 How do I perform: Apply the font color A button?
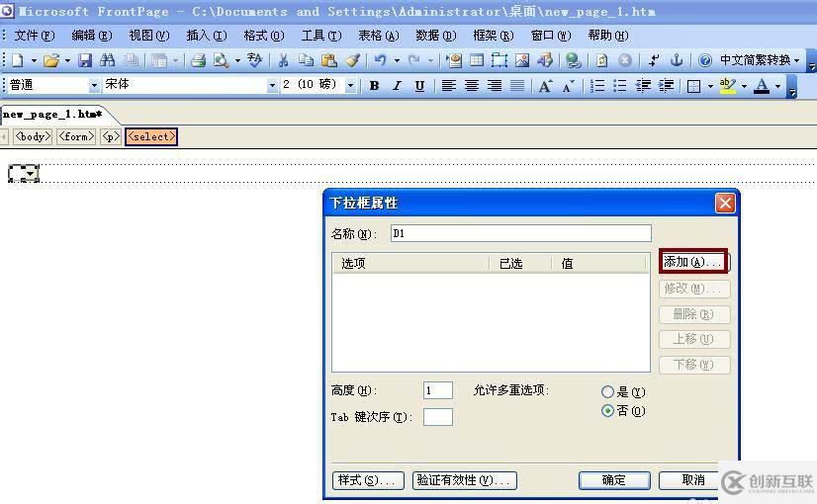pos(762,86)
